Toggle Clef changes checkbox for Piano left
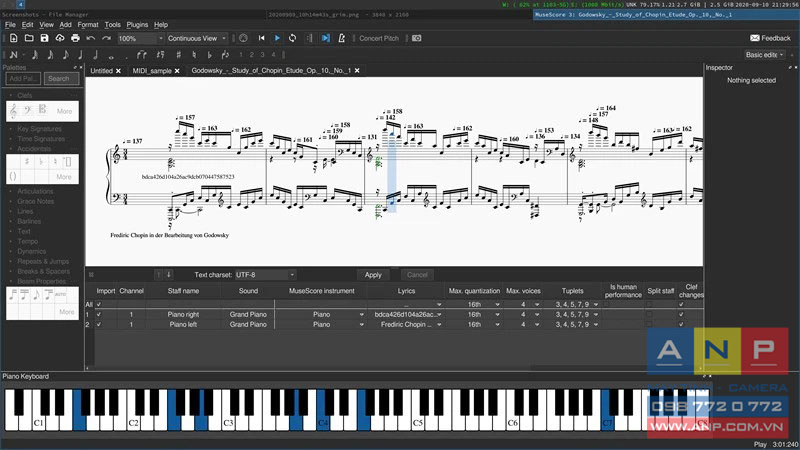This screenshot has height=450, width=800. [x=681, y=324]
